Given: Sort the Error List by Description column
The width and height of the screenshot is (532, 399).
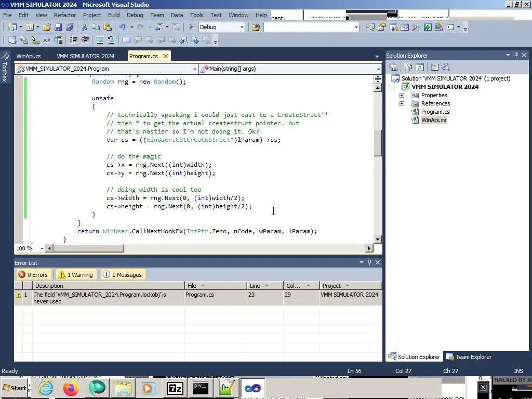Looking at the screenshot, I should pos(109,286).
